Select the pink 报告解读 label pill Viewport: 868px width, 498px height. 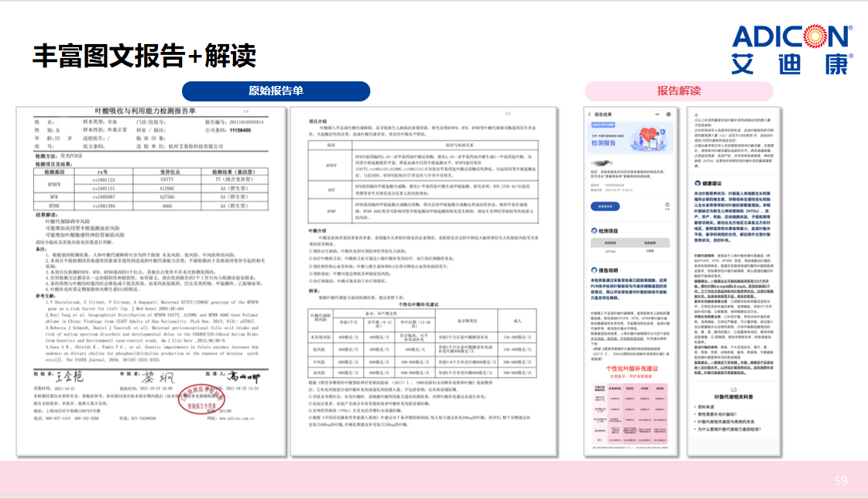678,91
